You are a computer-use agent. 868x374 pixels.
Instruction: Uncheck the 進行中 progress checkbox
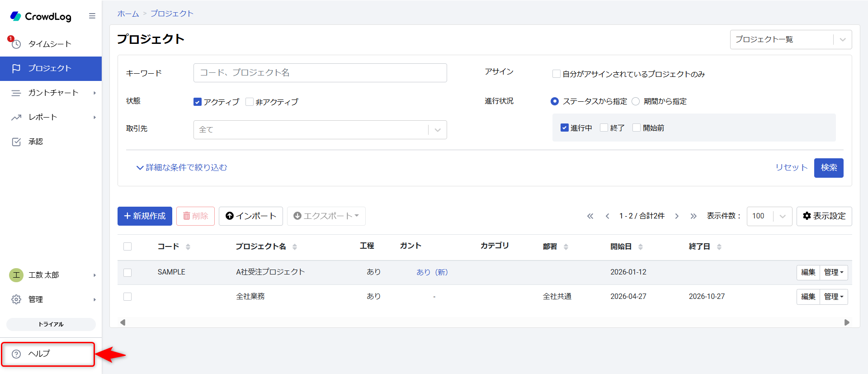click(564, 128)
